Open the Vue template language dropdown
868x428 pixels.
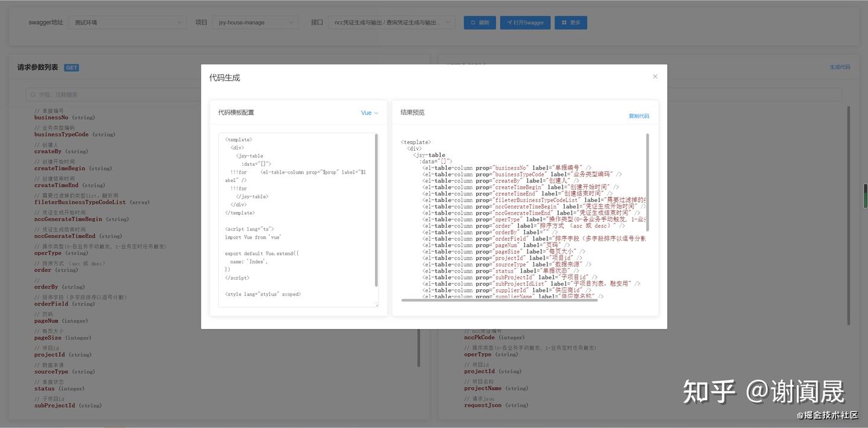tap(368, 113)
